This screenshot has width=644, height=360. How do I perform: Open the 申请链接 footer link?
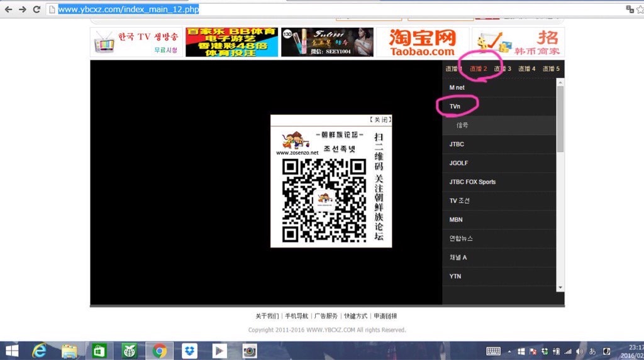(x=386, y=316)
